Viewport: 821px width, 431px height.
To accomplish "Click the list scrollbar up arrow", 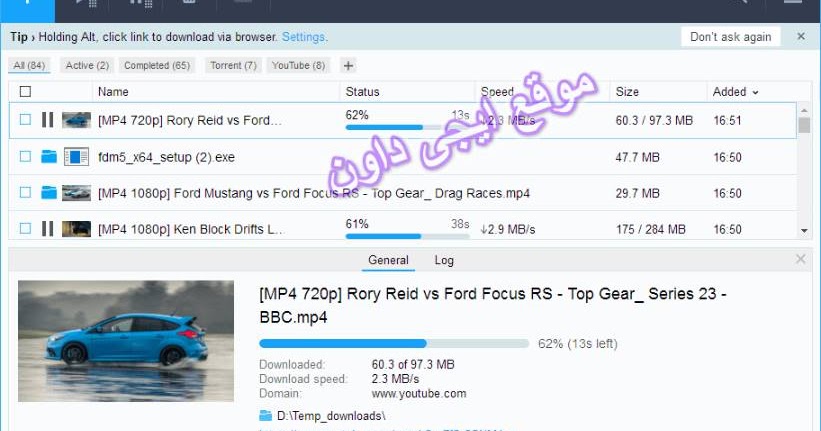I will [x=804, y=110].
